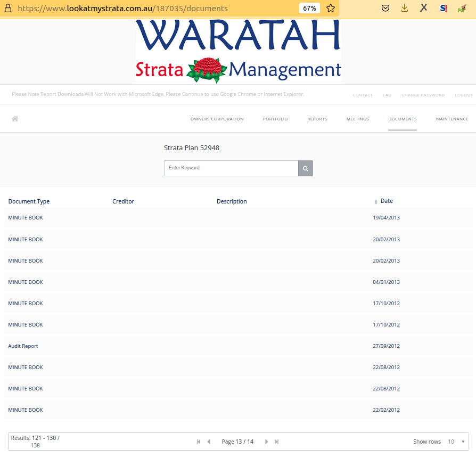Click the Waratah Strata Management logo
The width and height of the screenshot is (476, 457).
(239, 51)
